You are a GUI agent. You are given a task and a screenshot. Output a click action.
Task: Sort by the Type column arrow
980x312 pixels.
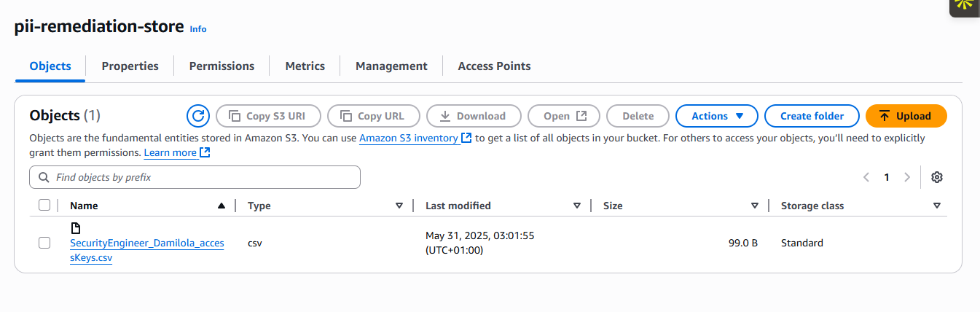399,206
